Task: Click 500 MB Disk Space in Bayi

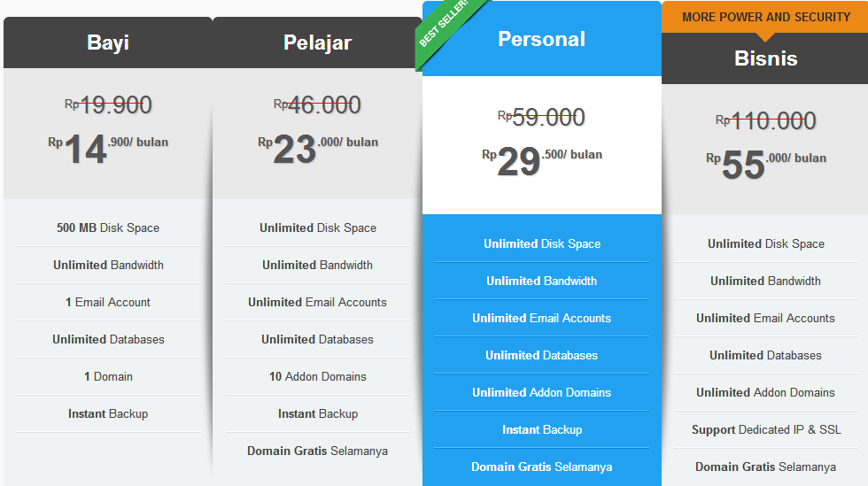Action: tap(108, 228)
